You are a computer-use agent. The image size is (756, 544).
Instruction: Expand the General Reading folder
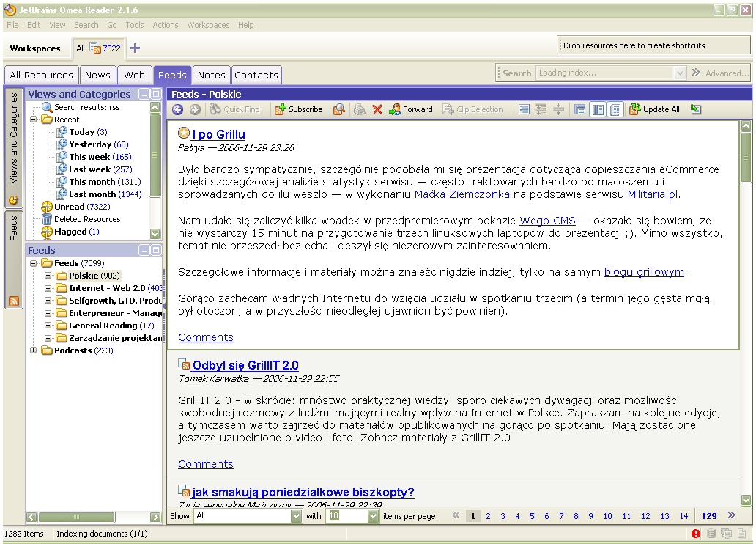[x=48, y=326]
